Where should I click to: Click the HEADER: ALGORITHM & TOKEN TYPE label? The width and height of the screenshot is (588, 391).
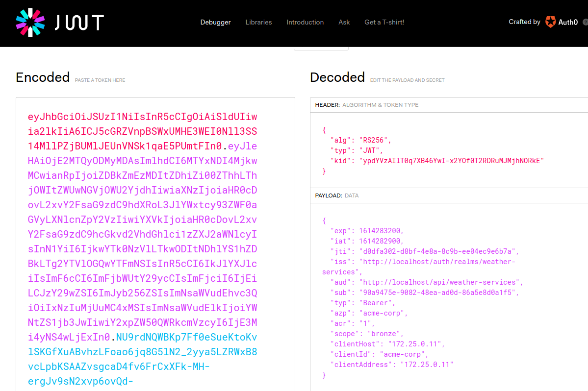[x=367, y=105]
